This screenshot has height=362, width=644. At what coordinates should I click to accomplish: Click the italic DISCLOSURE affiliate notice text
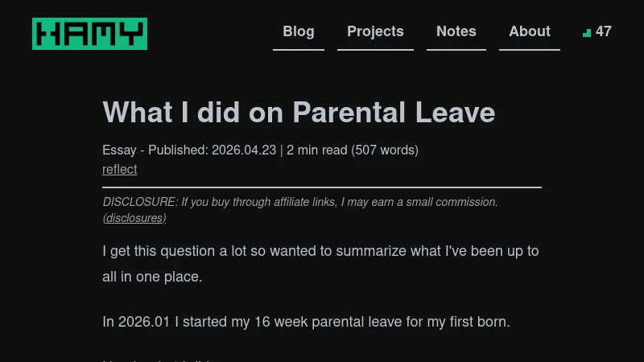coord(300,202)
